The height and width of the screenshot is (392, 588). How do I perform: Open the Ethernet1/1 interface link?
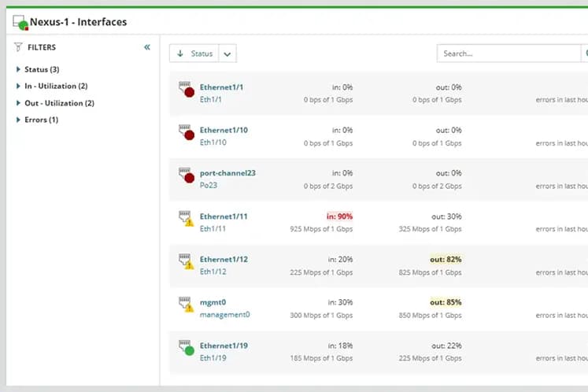click(221, 87)
